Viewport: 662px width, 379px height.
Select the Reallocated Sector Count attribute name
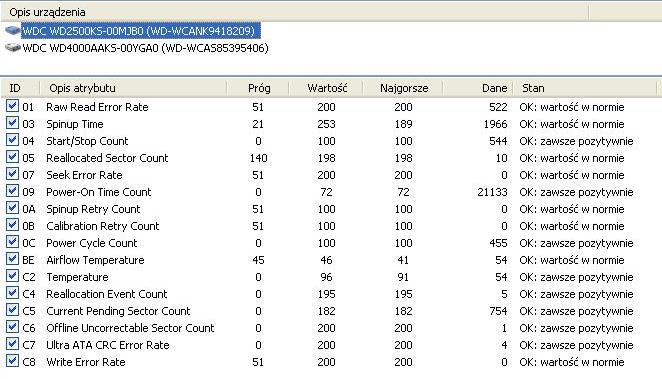pyautogui.click(x=107, y=158)
